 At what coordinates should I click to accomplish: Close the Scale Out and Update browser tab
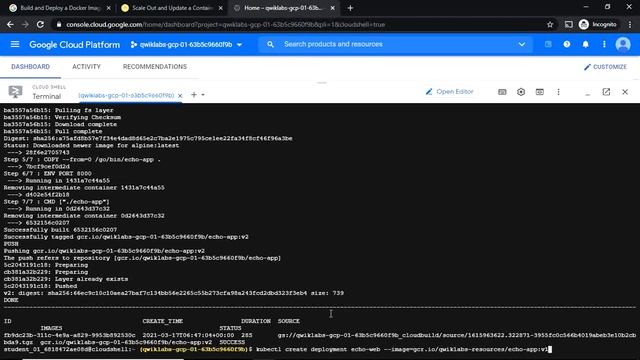[220, 8]
